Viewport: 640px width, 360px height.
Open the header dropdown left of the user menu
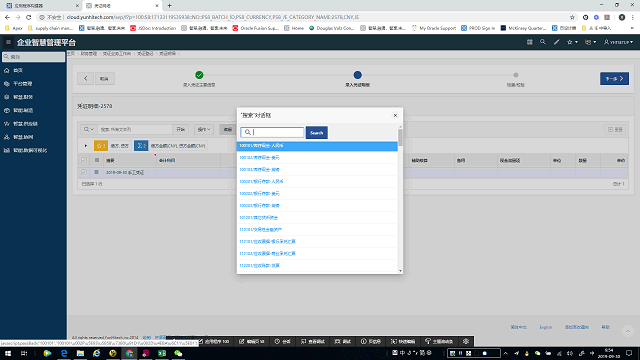coord(590,42)
